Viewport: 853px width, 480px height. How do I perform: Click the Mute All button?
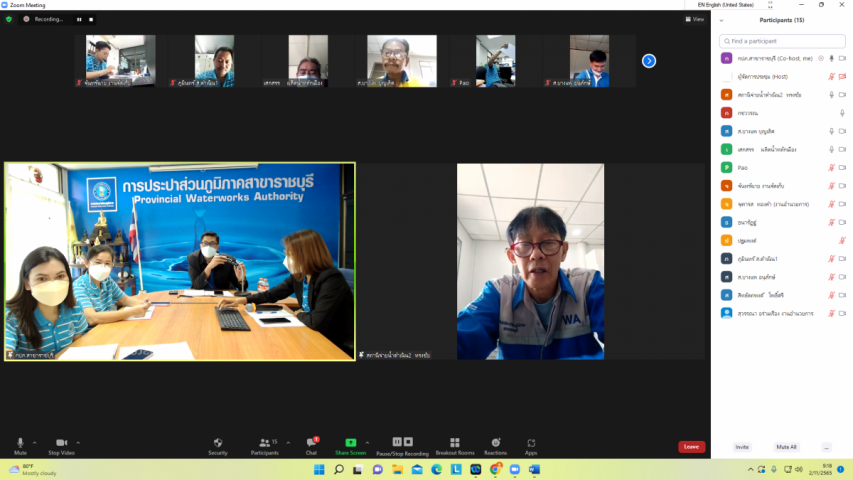[786, 447]
